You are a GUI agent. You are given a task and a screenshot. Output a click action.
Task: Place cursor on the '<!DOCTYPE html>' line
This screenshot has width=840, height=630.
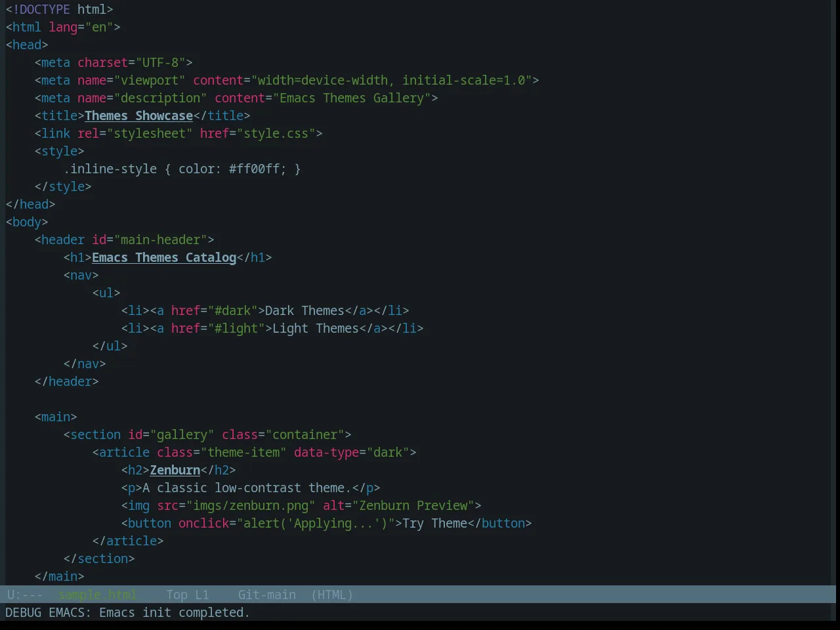59,9
